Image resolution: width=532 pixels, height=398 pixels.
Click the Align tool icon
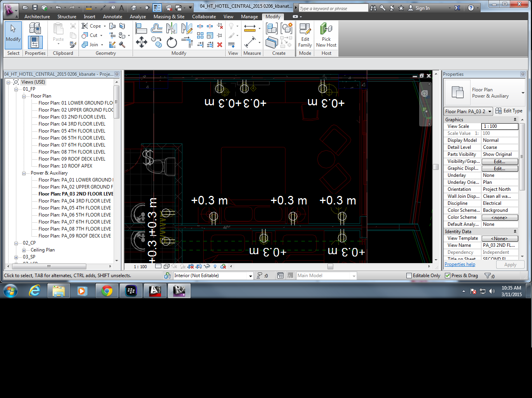pos(142,28)
